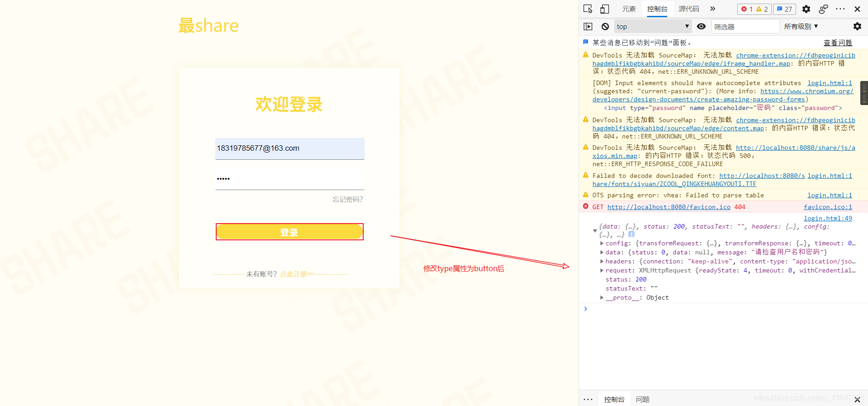Toggle the live expression eye icon
Viewport: 868px width, 406px height.
tap(701, 27)
